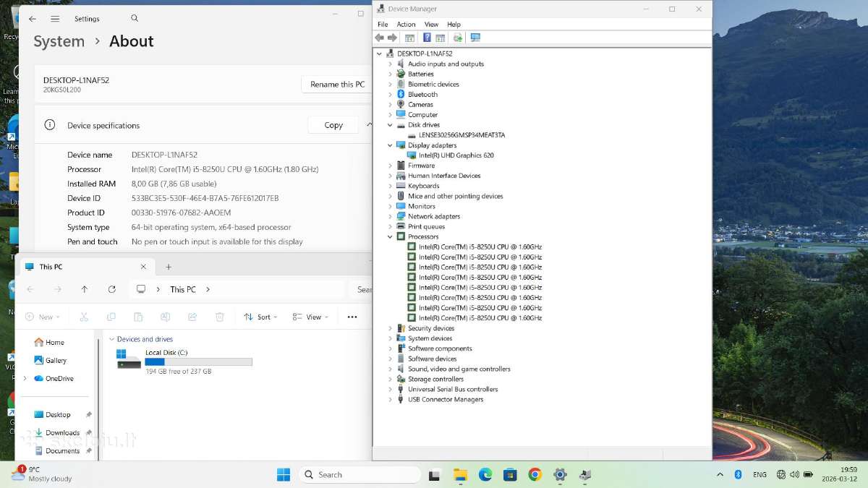Collapse the Devices and drives group
This screenshot has height=488, width=868.
point(111,339)
